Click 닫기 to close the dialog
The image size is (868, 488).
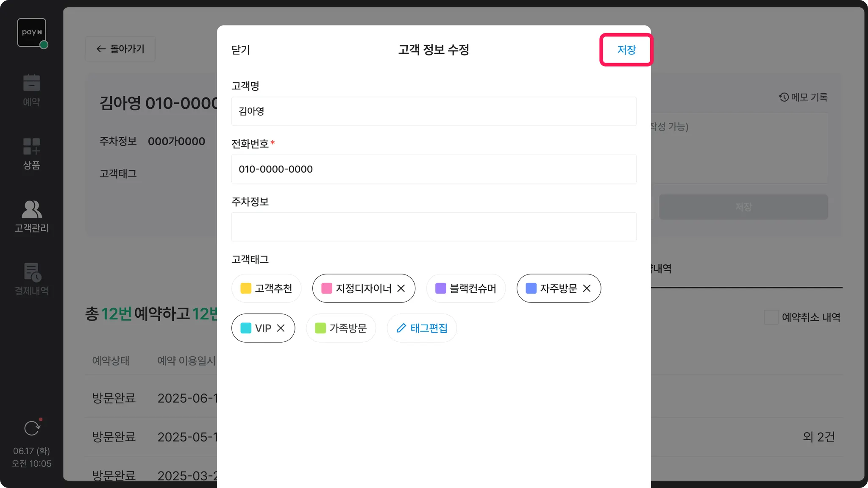240,50
